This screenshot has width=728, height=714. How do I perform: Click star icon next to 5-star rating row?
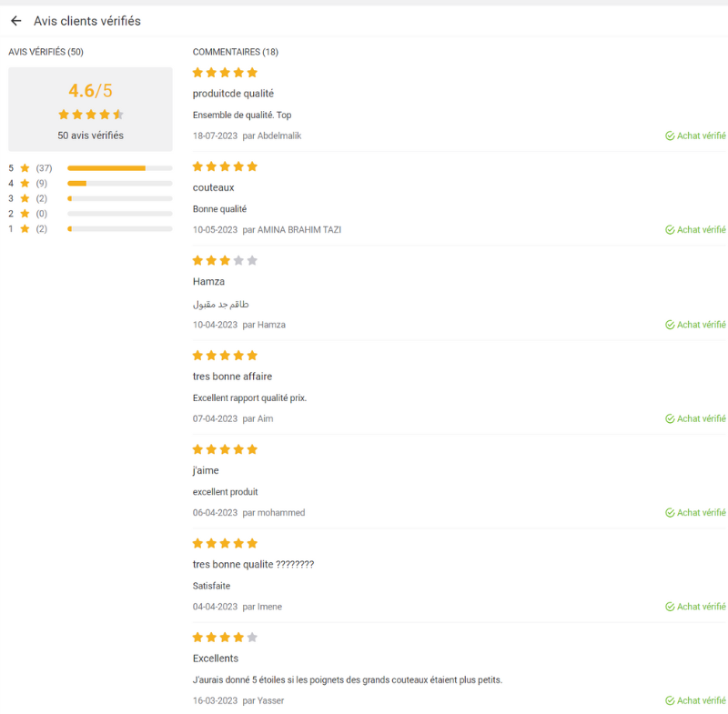click(x=25, y=168)
